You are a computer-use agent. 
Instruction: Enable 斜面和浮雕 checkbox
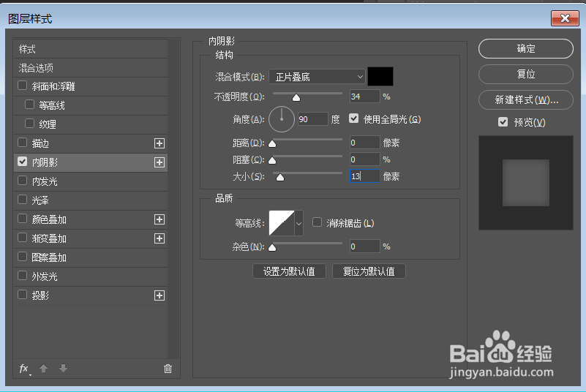(23, 86)
